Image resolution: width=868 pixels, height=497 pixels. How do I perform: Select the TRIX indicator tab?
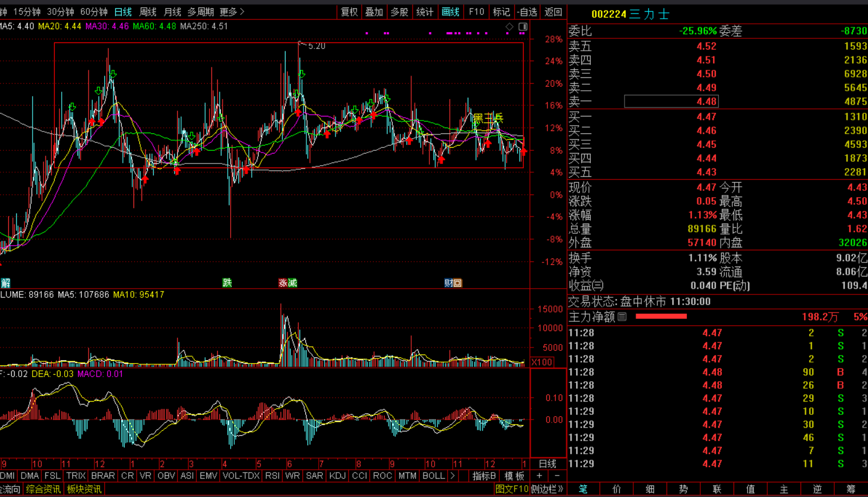(x=76, y=476)
